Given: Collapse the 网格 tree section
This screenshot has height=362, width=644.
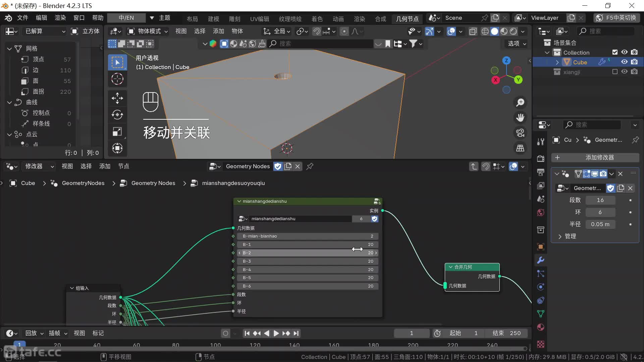Looking at the screenshot, I should 9,49.
